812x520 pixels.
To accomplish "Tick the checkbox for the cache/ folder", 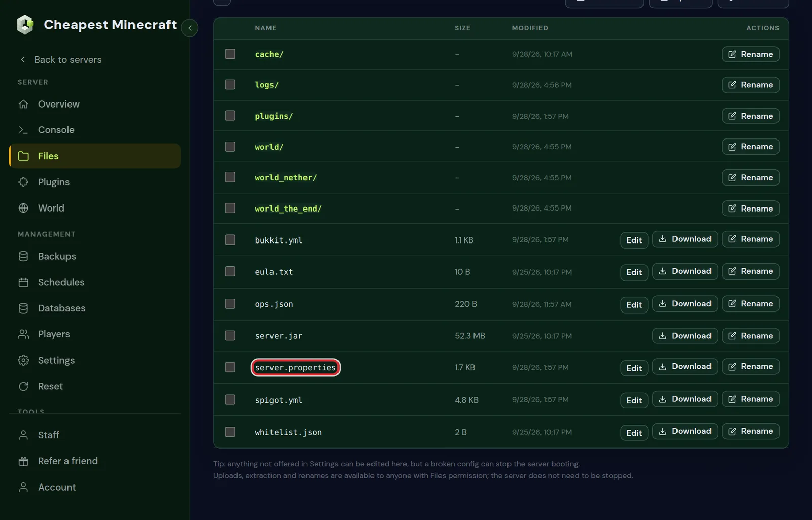I will click(230, 54).
